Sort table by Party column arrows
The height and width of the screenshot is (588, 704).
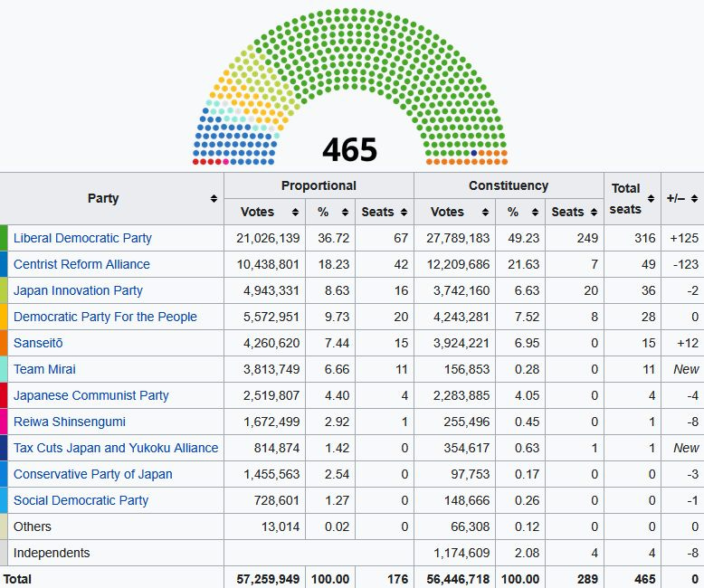[214, 198]
